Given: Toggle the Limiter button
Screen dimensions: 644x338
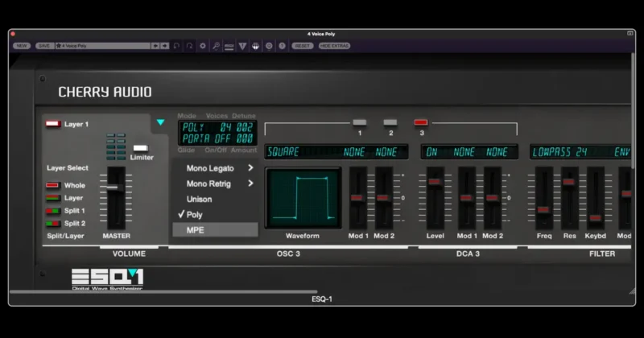Looking at the screenshot, I should [x=140, y=148].
